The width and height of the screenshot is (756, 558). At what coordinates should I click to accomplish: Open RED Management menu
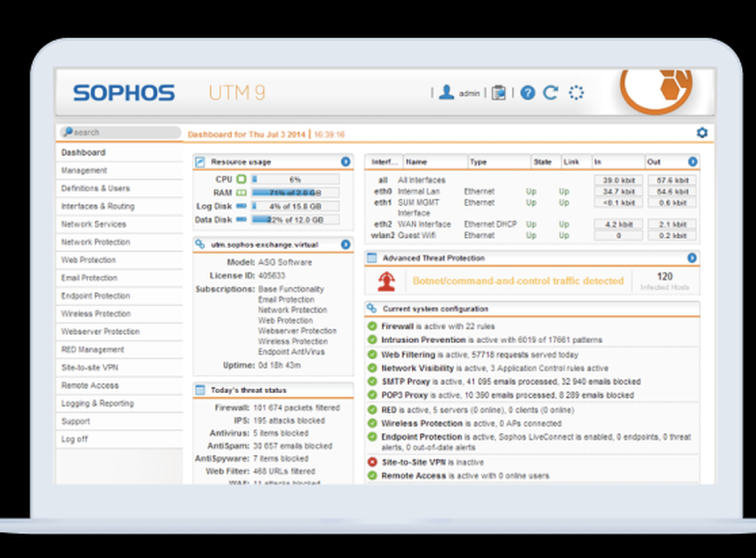pos(119,349)
